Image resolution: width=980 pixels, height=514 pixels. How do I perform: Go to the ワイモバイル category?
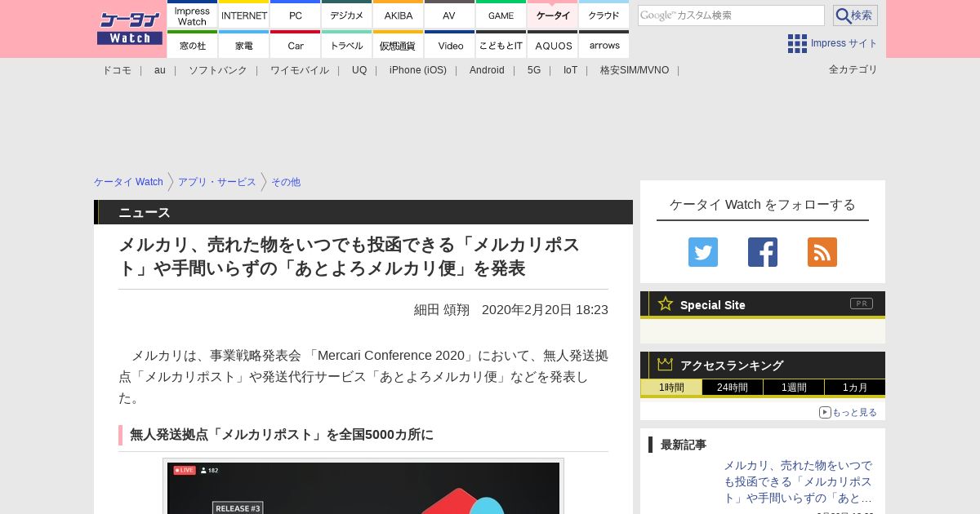point(300,70)
